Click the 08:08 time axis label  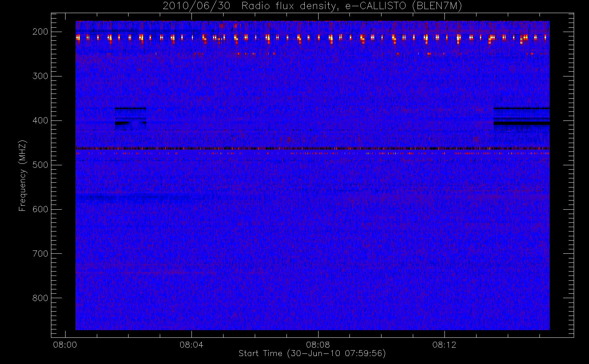click(x=318, y=345)
